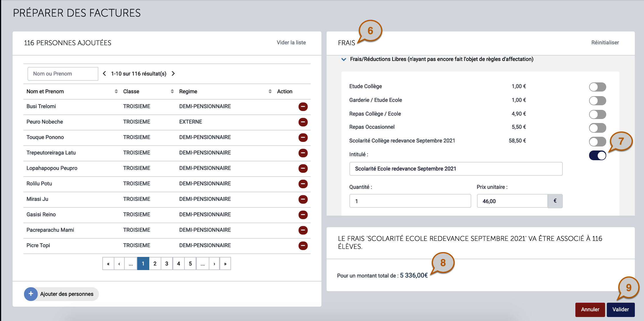Click the Ajouter des personnes label
This screenshot has height=321, width=644.
(x=67, y=294)
